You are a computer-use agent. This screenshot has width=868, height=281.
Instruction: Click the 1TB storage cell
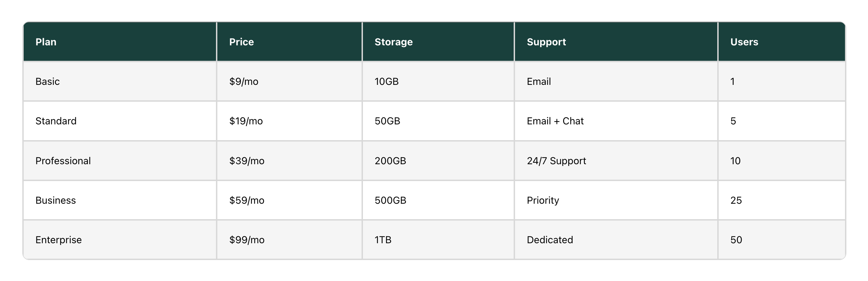438,240
